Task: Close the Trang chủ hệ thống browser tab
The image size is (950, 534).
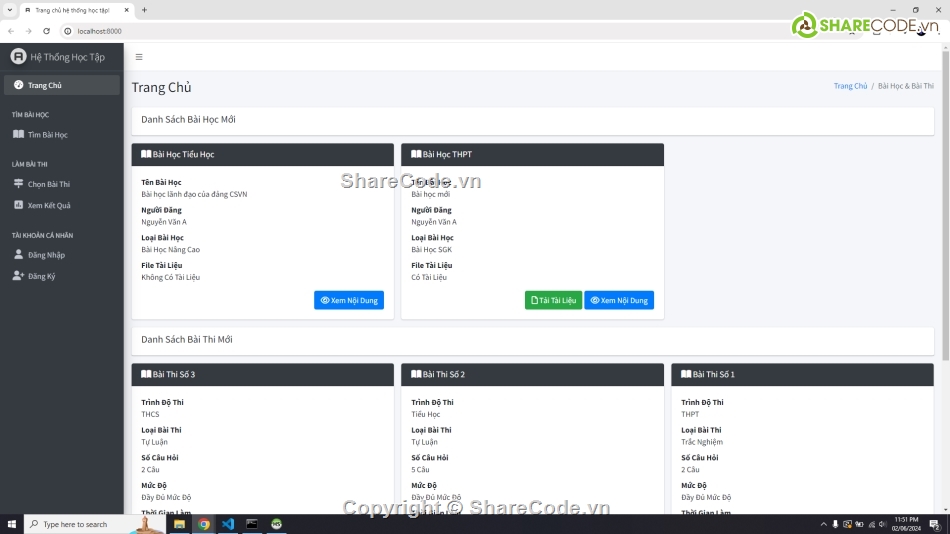Action: 126,10
